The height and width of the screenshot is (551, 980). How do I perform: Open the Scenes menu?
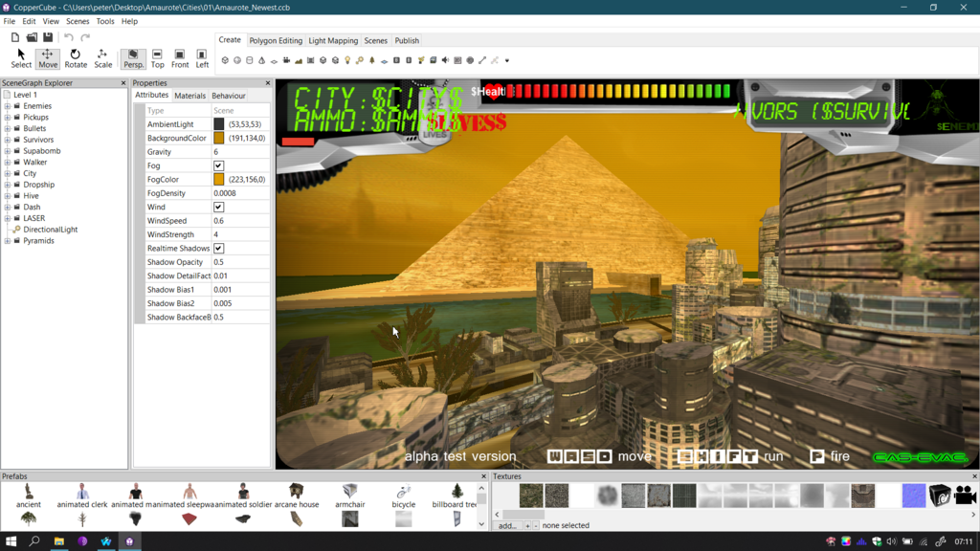[78, 21]
